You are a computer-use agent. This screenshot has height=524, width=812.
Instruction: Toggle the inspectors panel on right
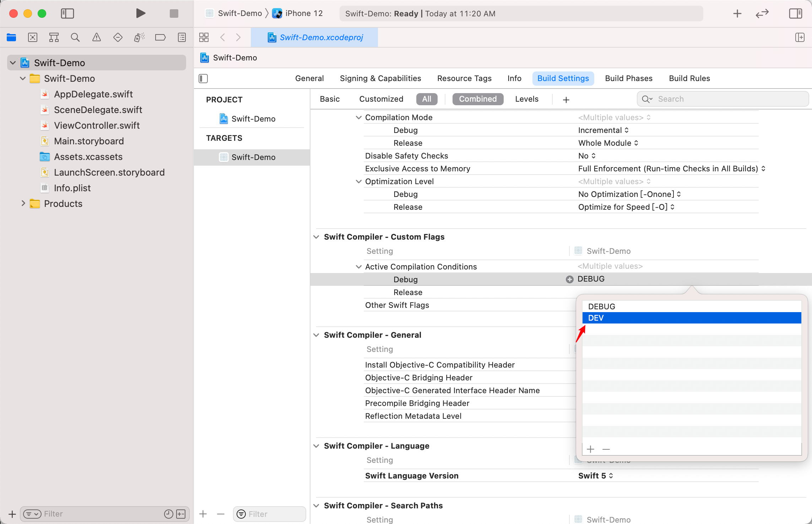[x=795, y=14]
